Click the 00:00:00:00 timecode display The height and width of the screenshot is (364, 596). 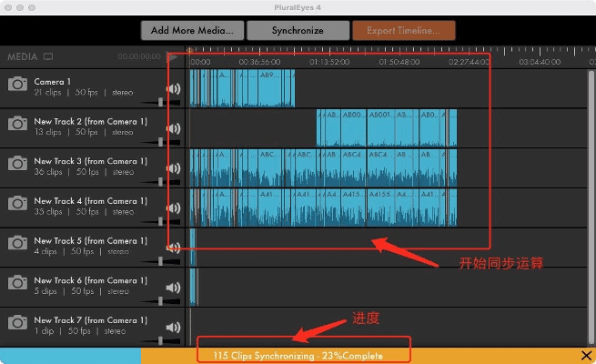click(x=139, y=56)
